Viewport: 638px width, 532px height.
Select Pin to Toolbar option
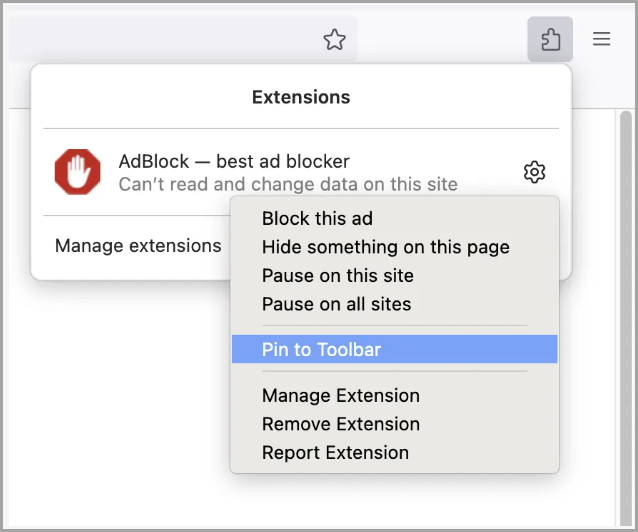[394, 349]
